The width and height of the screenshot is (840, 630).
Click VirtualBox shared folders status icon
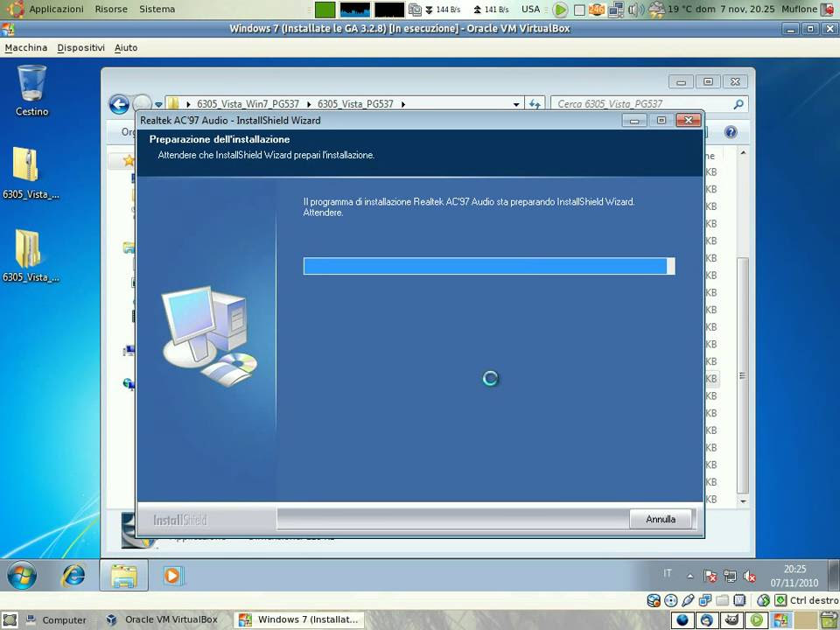(722, 600)
